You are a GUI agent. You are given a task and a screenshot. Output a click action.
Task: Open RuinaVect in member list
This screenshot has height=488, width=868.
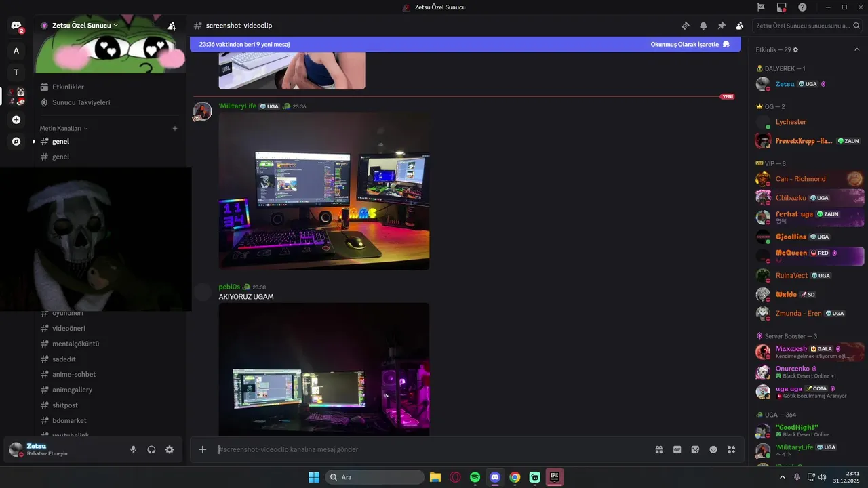pos(808,275)
